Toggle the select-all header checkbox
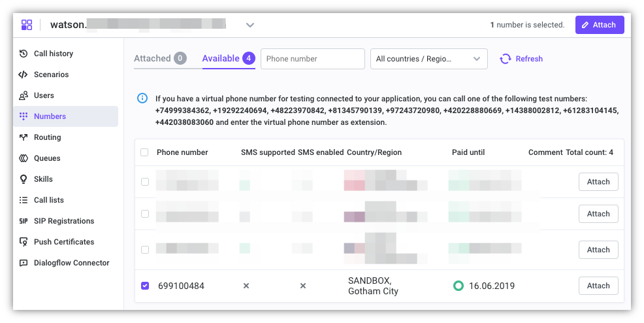The height and width of the screenshot is (323, 644). coord(144,152)
